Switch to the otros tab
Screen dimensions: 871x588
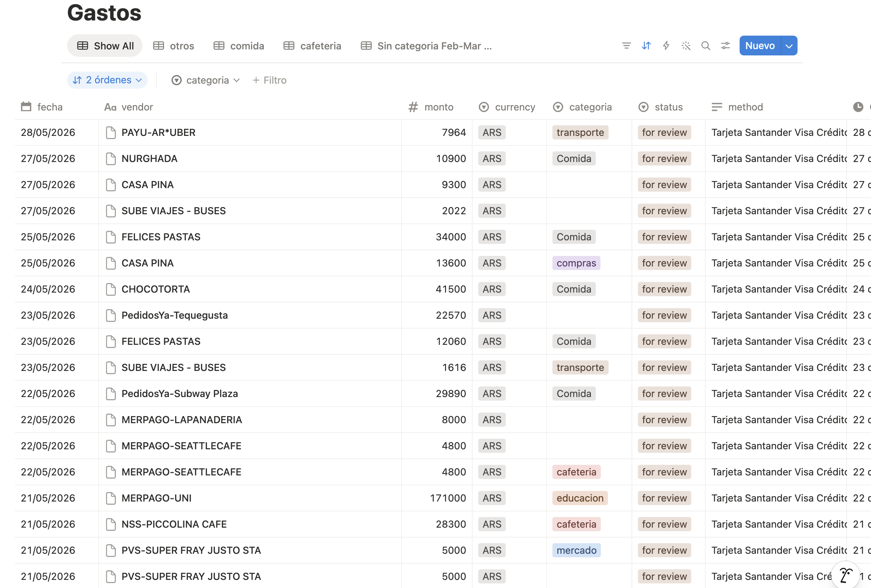[x=174, y=46]
